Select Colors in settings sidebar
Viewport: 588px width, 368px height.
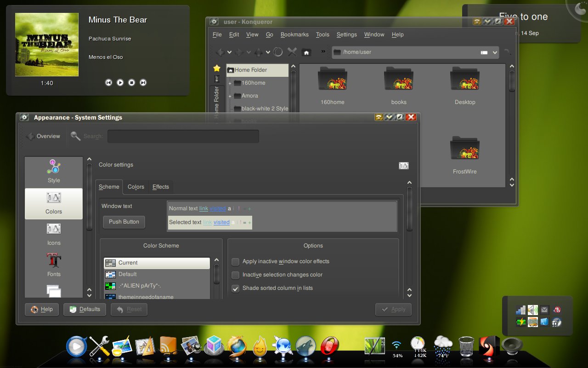54,203
